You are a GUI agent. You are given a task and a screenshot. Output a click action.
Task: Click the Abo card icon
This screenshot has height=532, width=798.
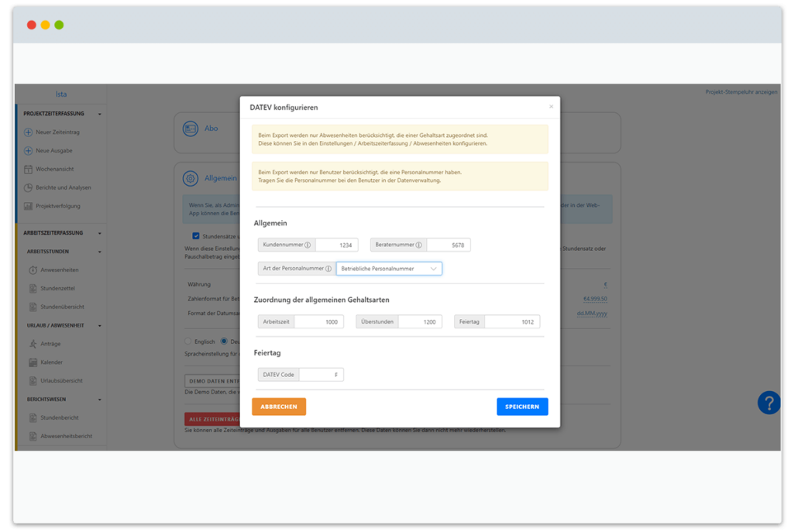point(191,129)
